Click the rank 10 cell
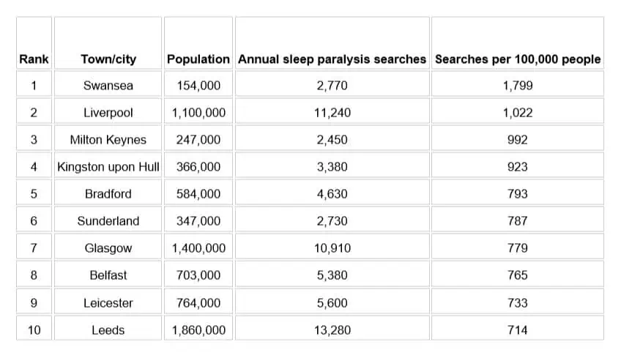Screen dimensions: 621x364 (x=34, y=330)
